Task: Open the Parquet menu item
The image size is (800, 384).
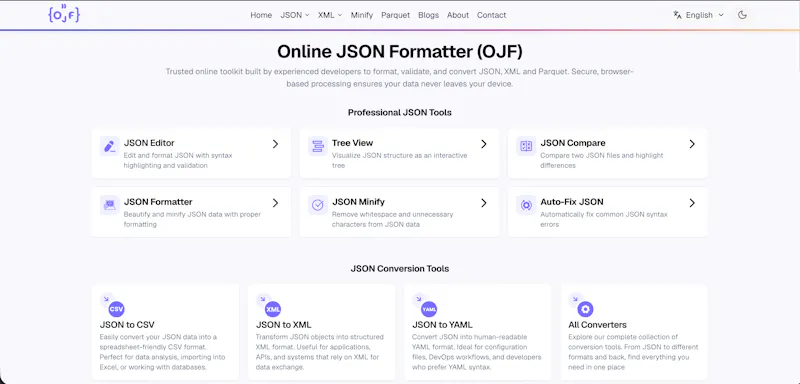Action: click(395, 15)
